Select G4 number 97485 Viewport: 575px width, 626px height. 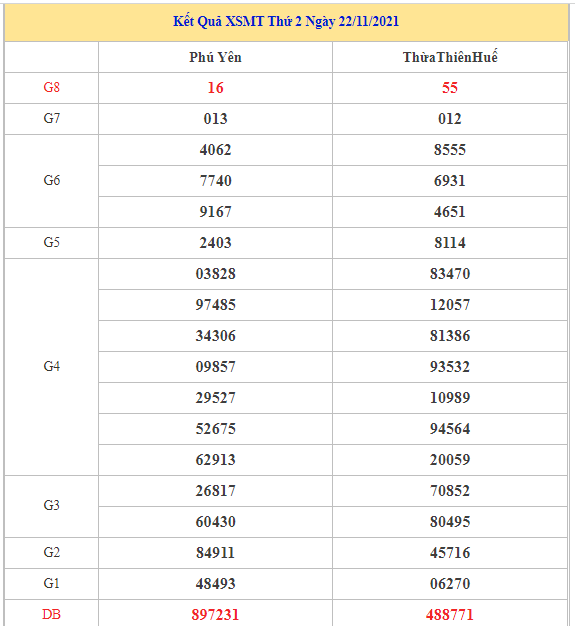[x=215, y=305]
